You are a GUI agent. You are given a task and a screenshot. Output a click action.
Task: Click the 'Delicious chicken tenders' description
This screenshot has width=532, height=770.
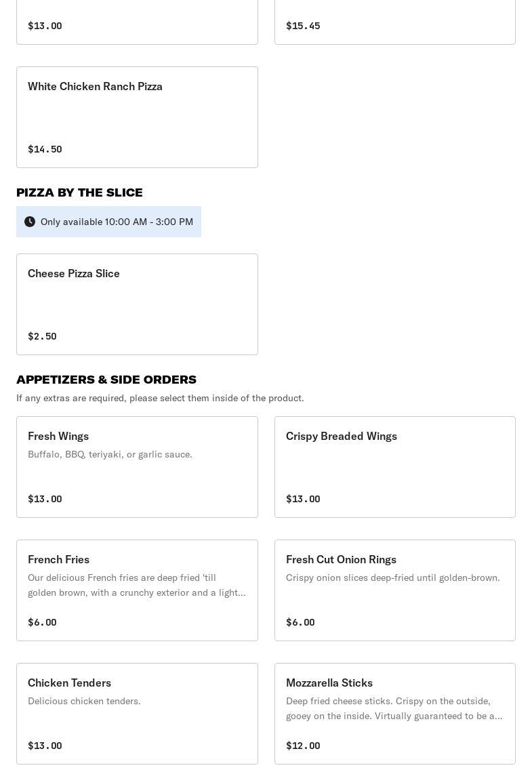pyautogui.click(x=84, y=701)
